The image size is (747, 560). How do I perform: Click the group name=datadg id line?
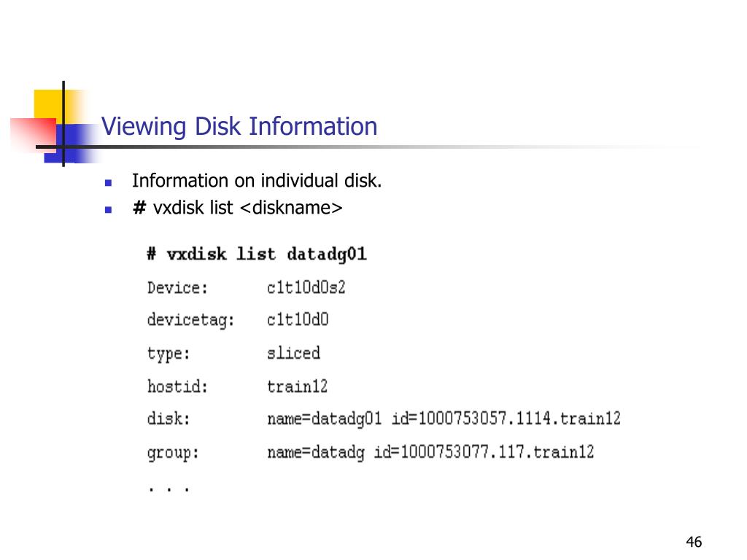coord(430,451)
